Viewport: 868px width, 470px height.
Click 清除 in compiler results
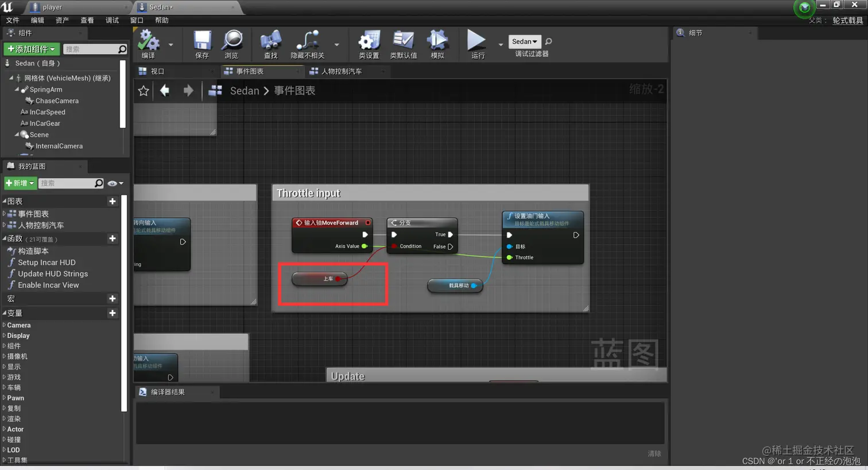(x=654, y=454)
